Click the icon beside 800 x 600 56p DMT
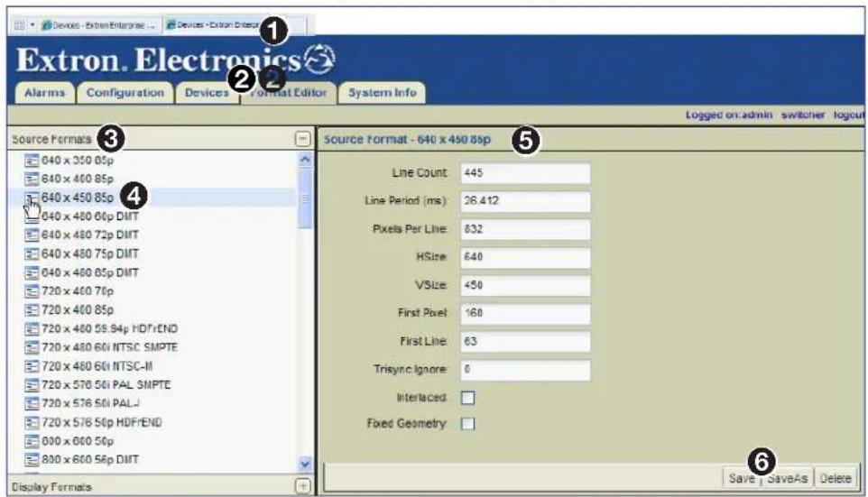 (32, 460)
